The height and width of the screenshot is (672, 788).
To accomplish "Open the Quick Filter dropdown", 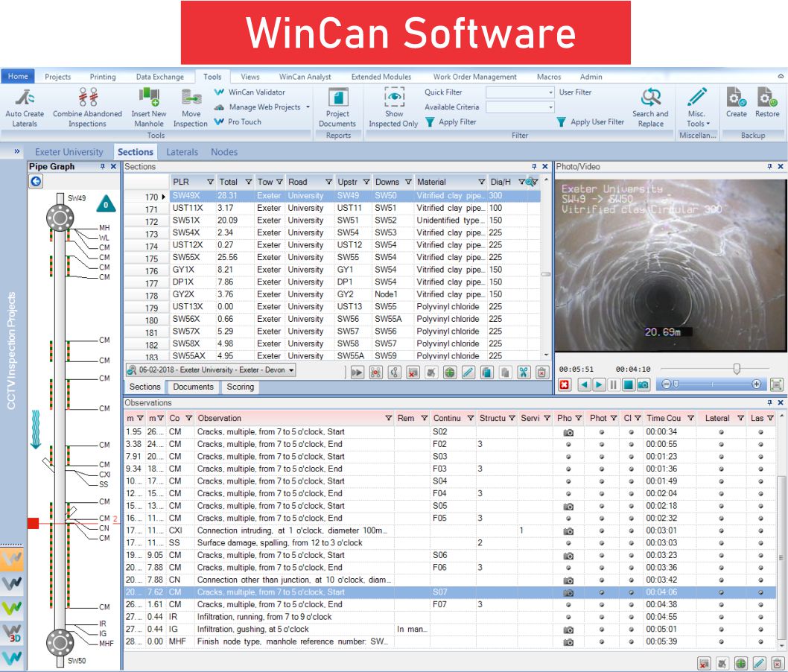I will click(550, 92).
